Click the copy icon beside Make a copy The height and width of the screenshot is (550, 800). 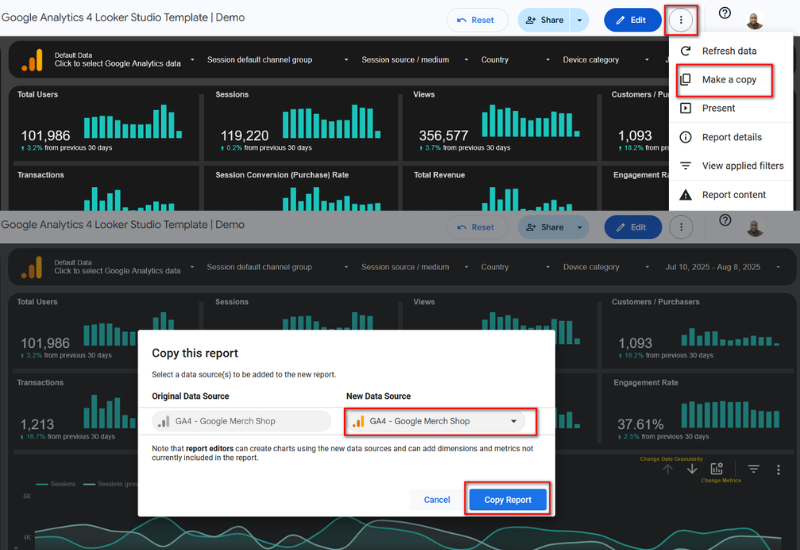click(686, 80)
